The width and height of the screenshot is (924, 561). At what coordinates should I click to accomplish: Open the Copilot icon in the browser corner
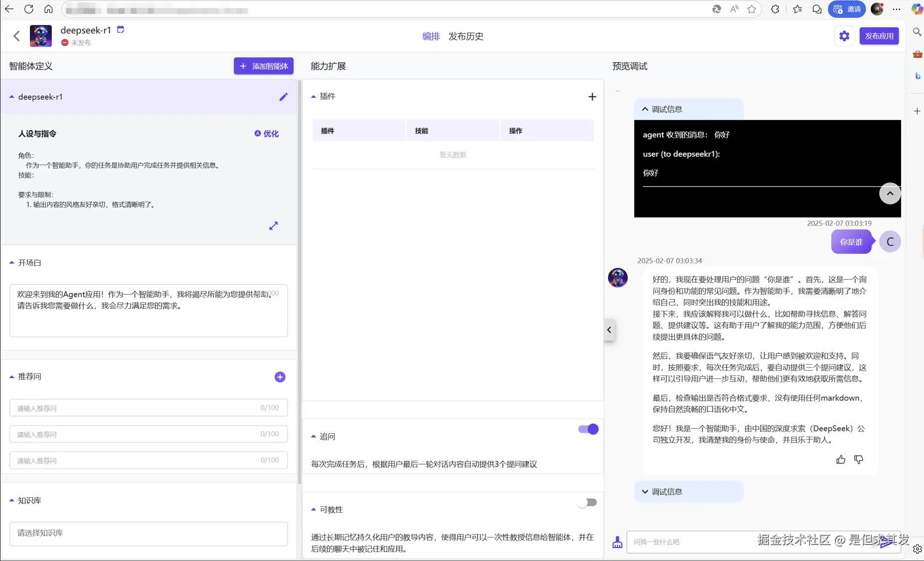tap(917, 9)
